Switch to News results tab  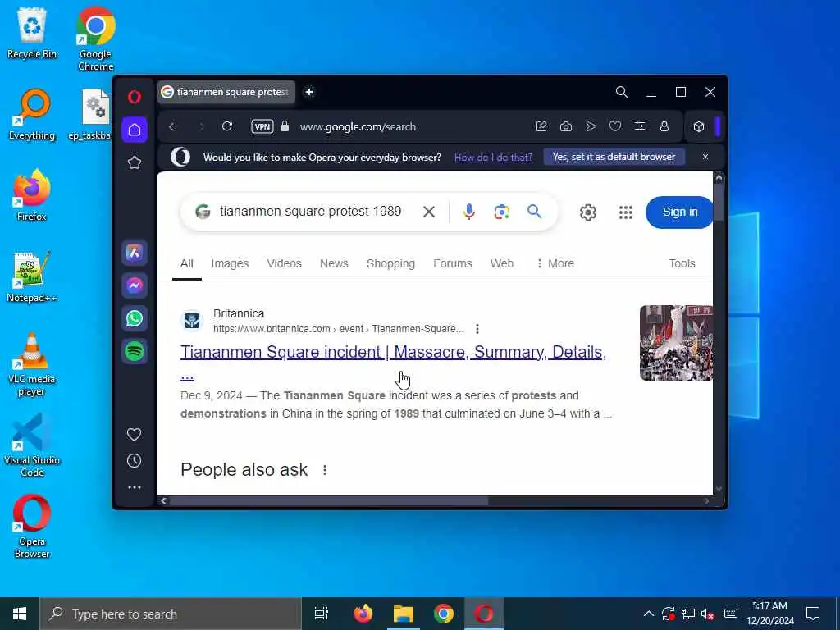pyautogui.click(x=334, y=263)
